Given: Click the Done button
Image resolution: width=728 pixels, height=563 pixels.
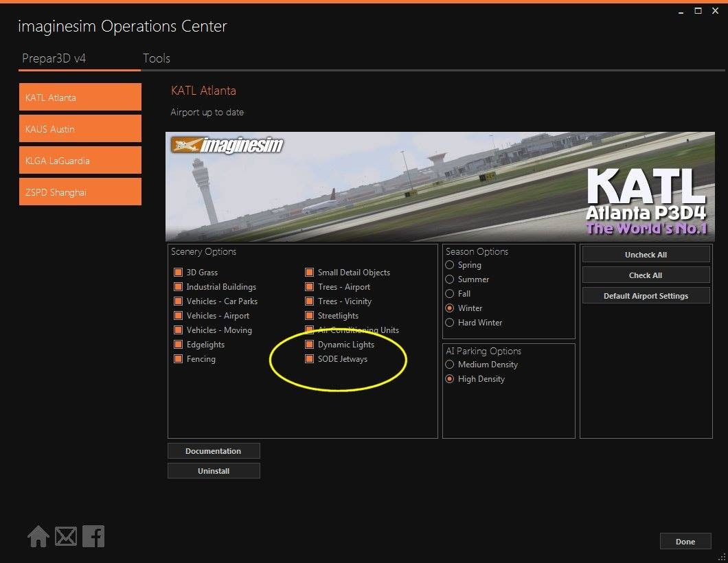Looking at the screenshot, I should click(x=685, y=541).
